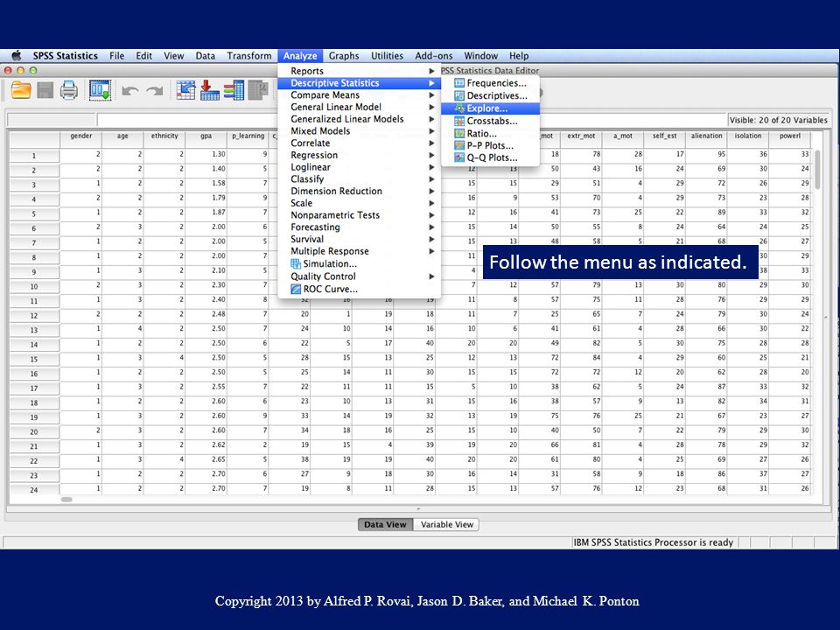Image resolution: width=840 pixels, height=630 pixels.
Task: Select P-P Plots... in the submenu
Action: [x=490, y=146]
